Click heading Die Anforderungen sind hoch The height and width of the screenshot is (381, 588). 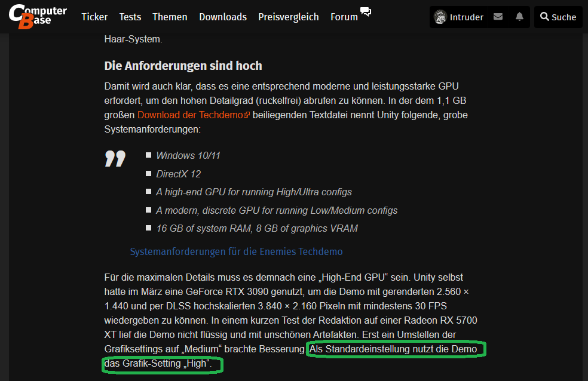coord(183,66)
